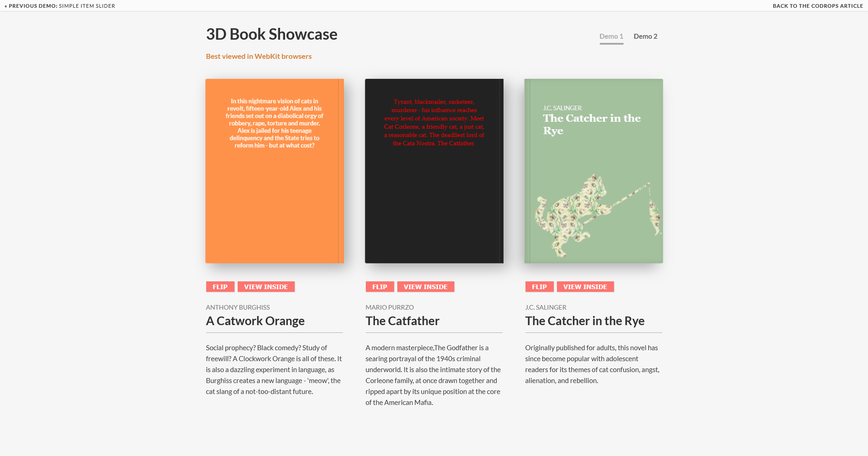Image resolution: width=868 pixels, height=456 pixels.
Task: Click The Catfather title heading
Action: click(402, 321)
